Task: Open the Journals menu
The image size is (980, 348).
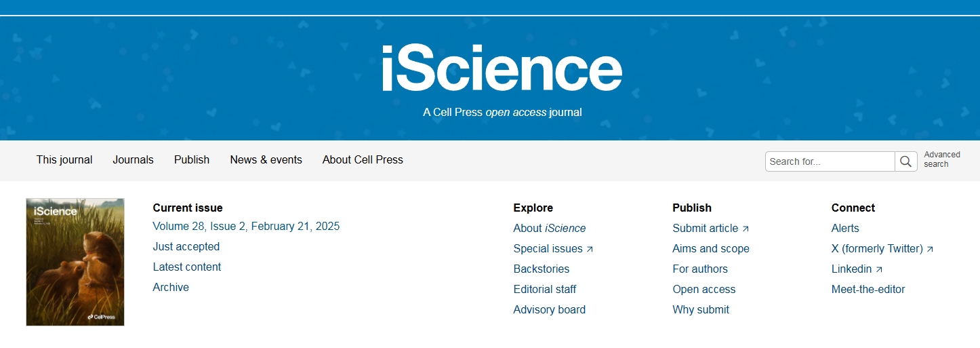Action: 133,160
